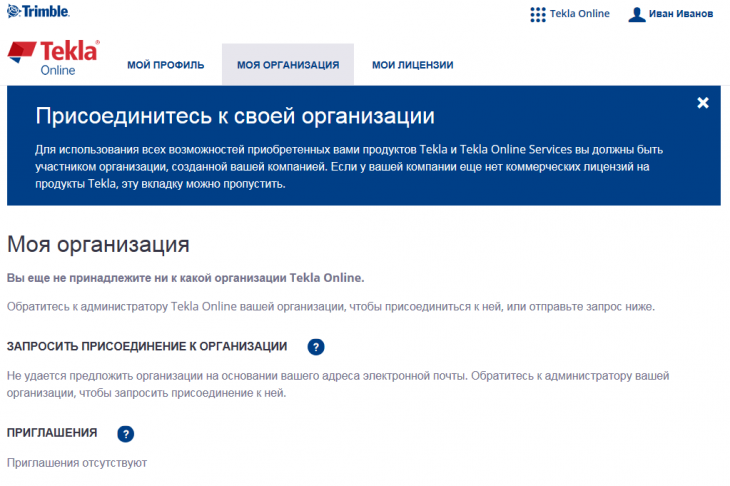The image size is (730, 486).
Task: Open the МОИ ЛИЦЕНЗИИ tab
Action: tap(412, 65)
